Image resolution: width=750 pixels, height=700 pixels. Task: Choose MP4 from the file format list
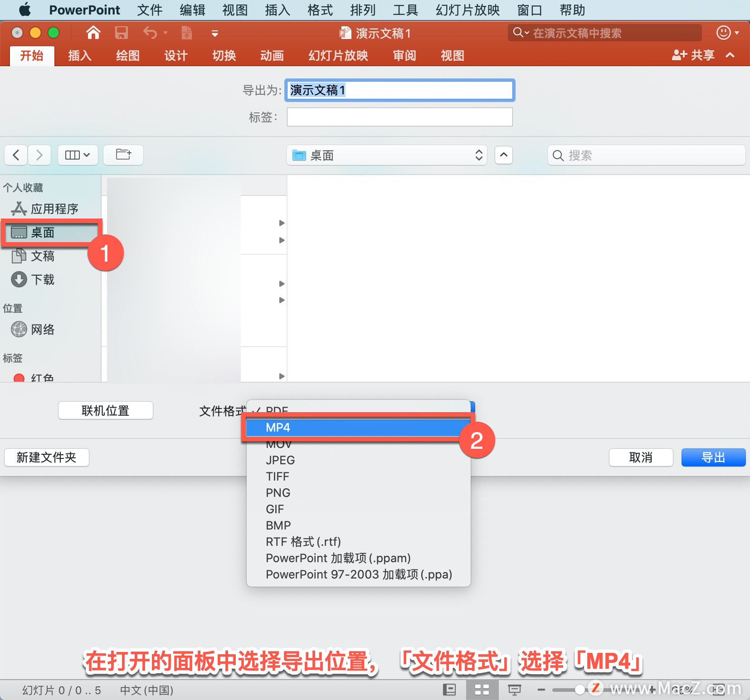(x=359, y=428)
